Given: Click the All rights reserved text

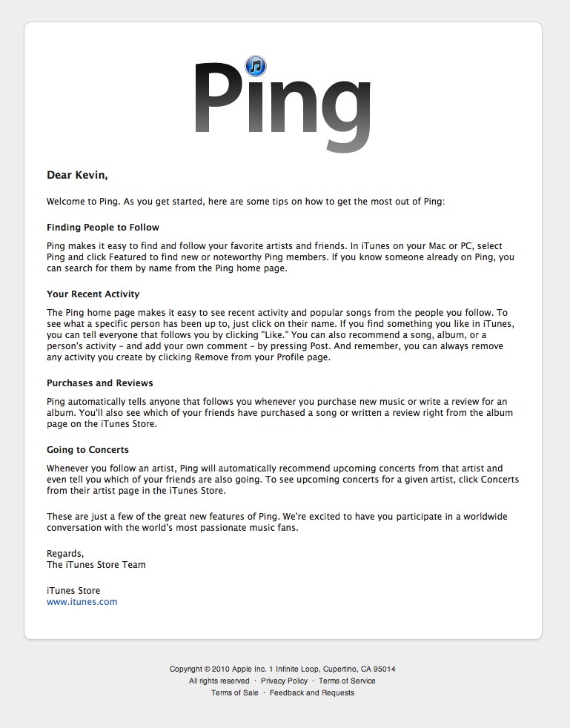Looking at the screenshot, I should [219, 681].
